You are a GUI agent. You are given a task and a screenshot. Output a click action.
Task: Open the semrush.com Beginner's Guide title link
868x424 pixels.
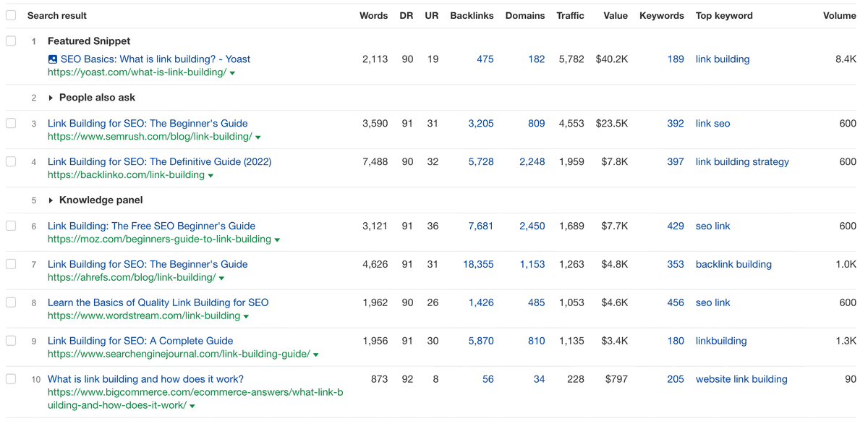point(148,124)
